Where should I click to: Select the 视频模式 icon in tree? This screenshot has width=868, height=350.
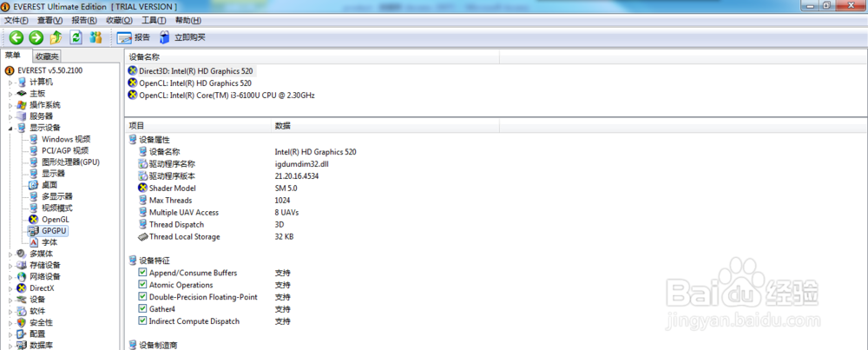[x=34, y=208]
